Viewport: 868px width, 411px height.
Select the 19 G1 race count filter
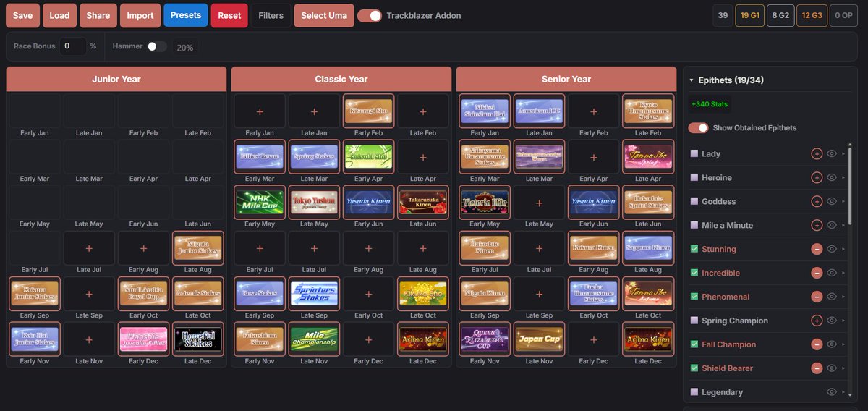click(x=749, y=15)
